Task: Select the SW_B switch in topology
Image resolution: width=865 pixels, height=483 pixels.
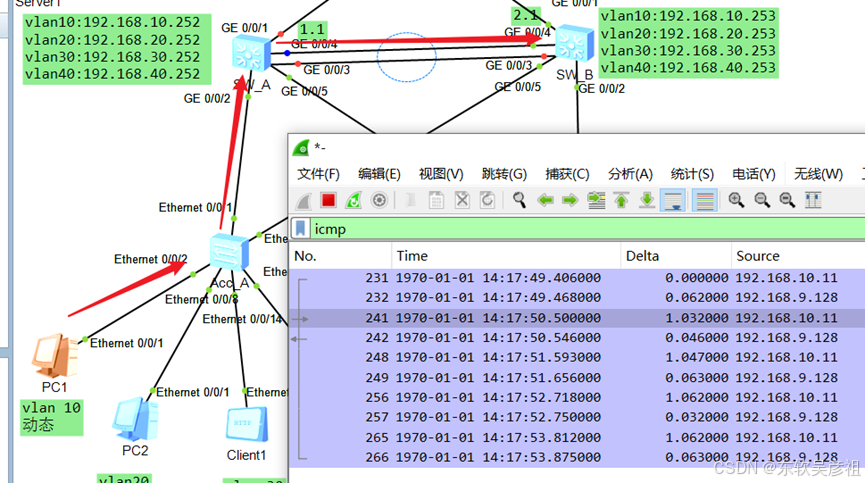Action: (x=574, y=42)
